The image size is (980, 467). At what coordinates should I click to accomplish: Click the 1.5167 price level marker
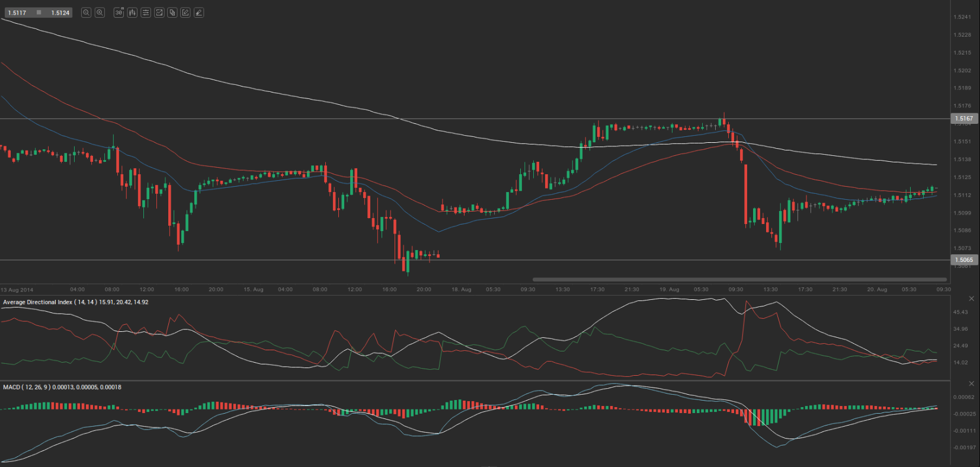[964, 119]
